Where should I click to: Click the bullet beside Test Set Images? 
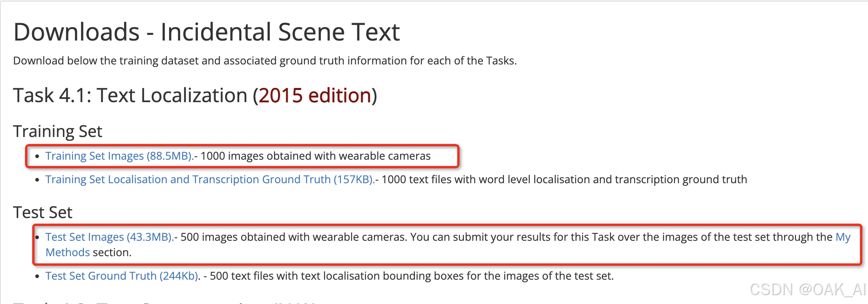point(37,238)
